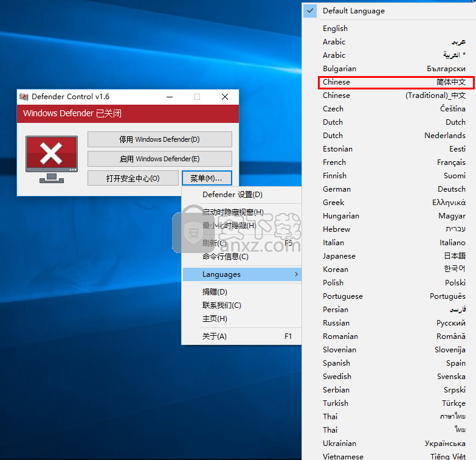Select Romanian Română language
This screenshot has height=460, width=476.
point(390,336)
